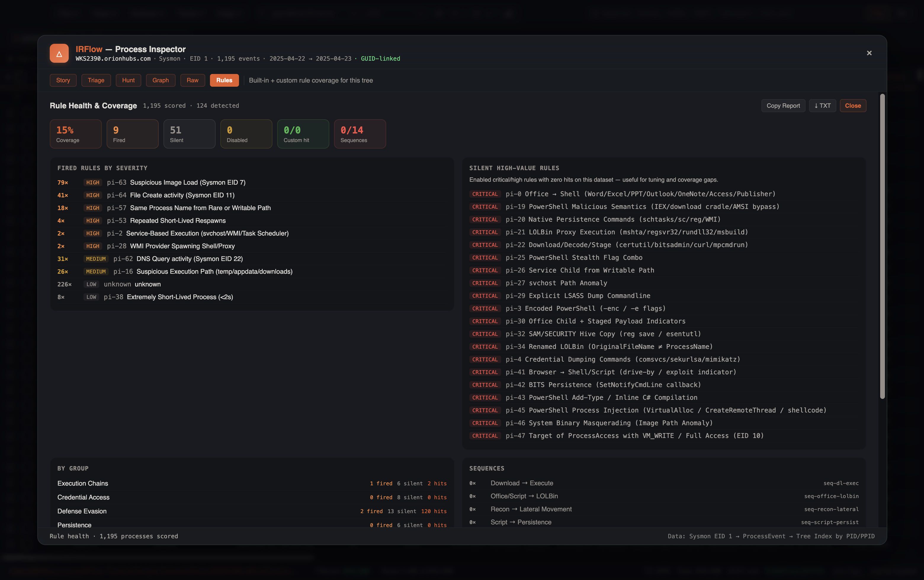Select rule pi-62 DNS Query activity
Viewport: 924px width, 580px height.
click(x=252, y=259)
